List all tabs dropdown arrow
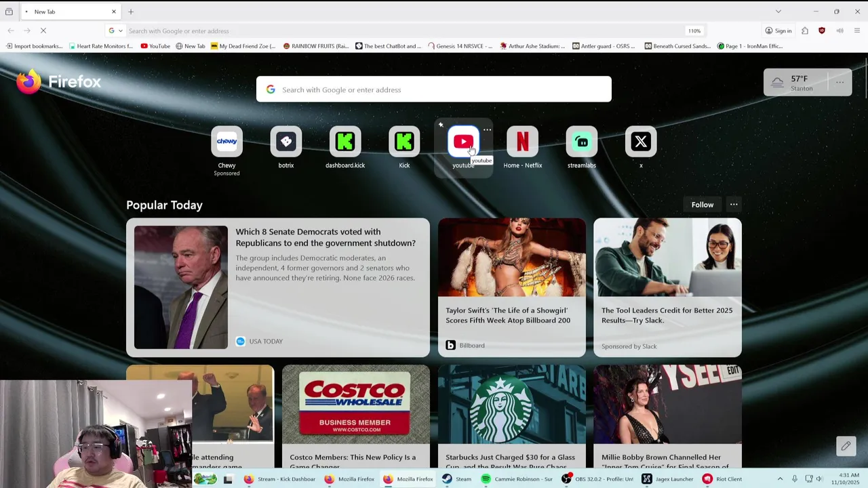 pyautogui.click(x=778, y=12)
